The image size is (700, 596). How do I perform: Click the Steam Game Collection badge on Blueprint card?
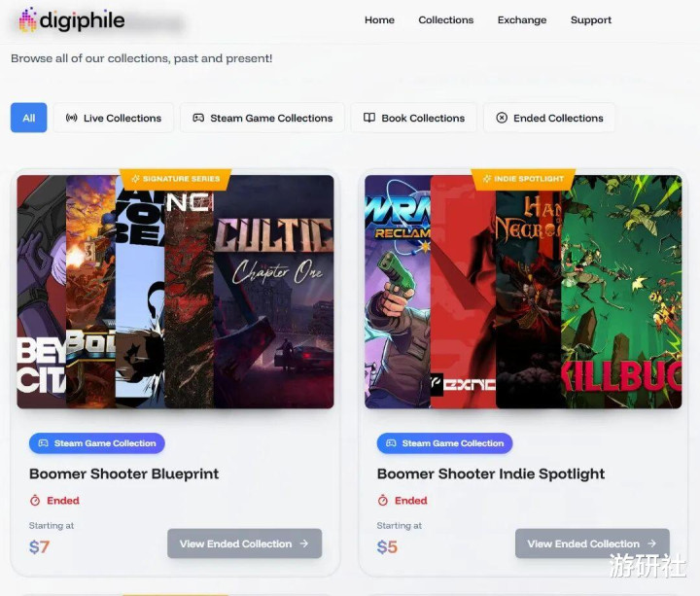point(97,443)
